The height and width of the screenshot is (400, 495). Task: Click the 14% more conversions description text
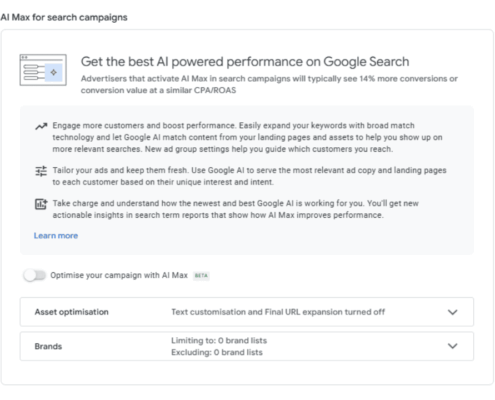coord(269,84)
